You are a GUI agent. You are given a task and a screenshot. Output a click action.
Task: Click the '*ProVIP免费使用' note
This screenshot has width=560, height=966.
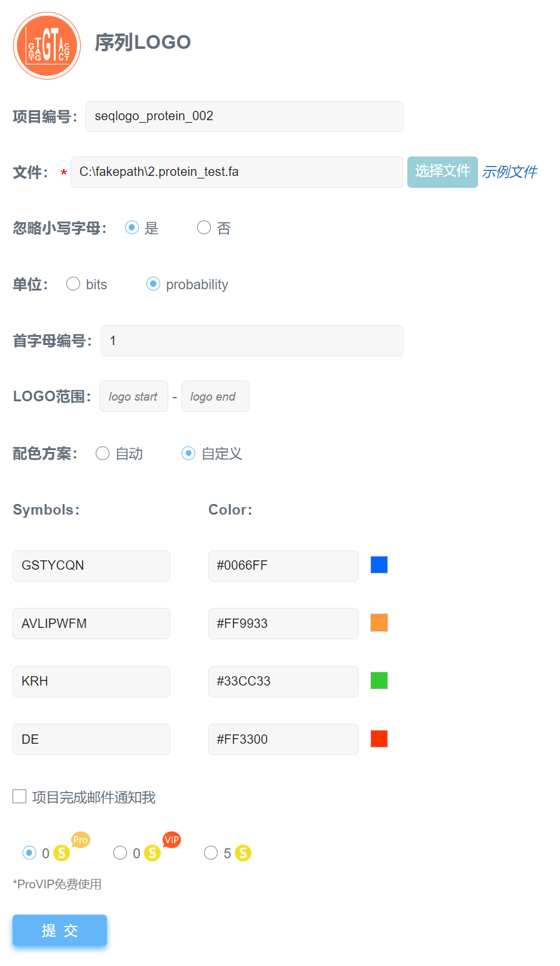[57, 884]
